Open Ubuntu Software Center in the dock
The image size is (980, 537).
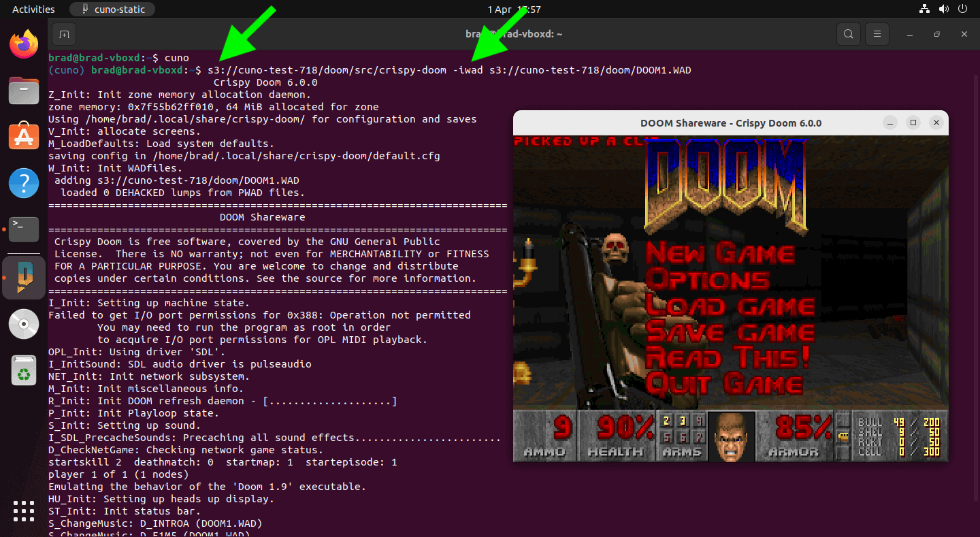[24, 135]
